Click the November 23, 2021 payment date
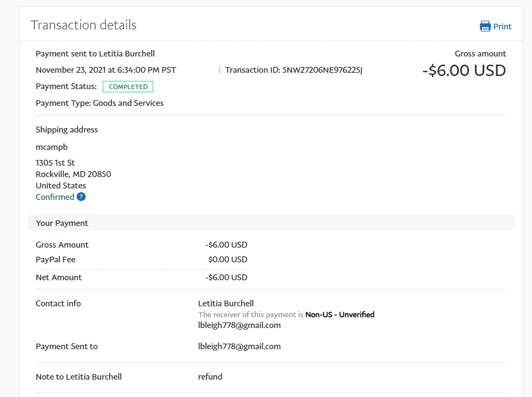 click(105, 70)
